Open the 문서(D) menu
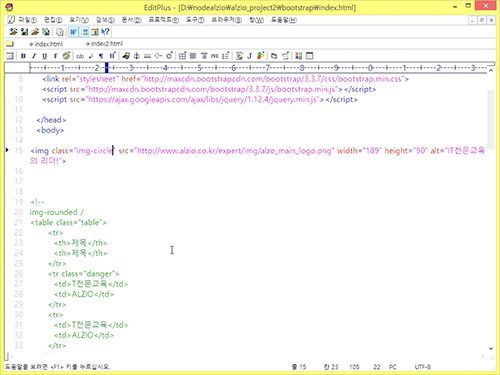 point(131,20)
